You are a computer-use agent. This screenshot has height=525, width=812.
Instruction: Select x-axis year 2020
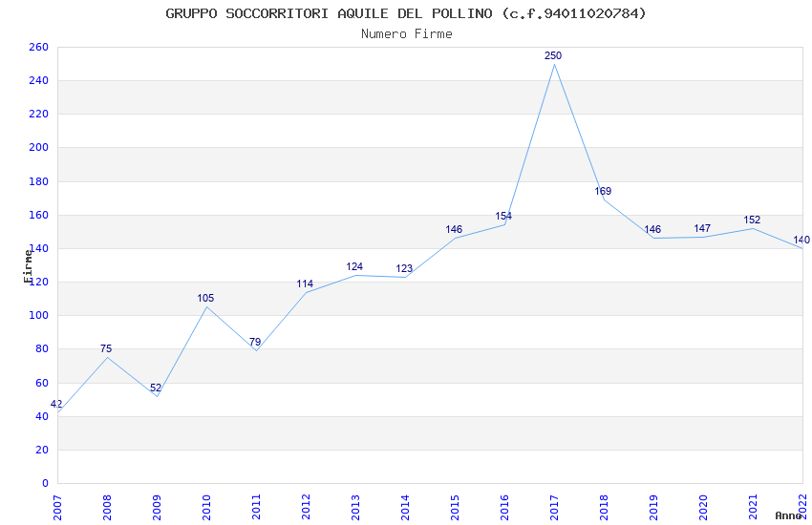point(704,507)
